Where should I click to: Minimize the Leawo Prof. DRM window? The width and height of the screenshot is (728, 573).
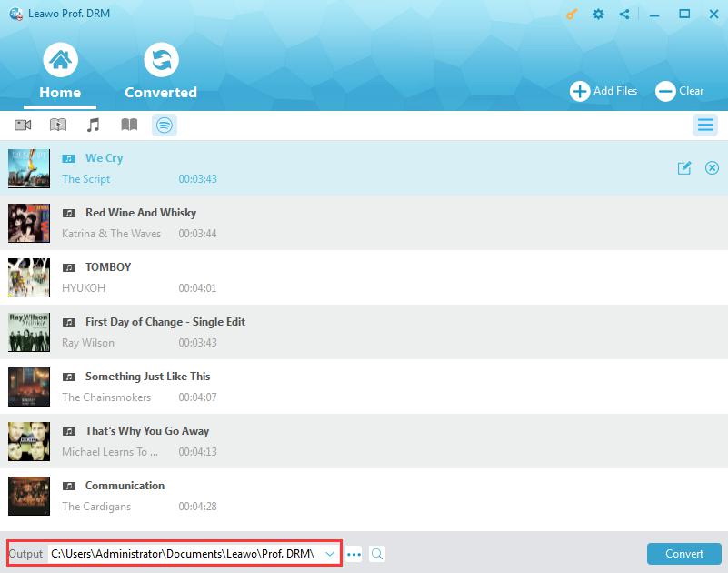coord(654,15)
